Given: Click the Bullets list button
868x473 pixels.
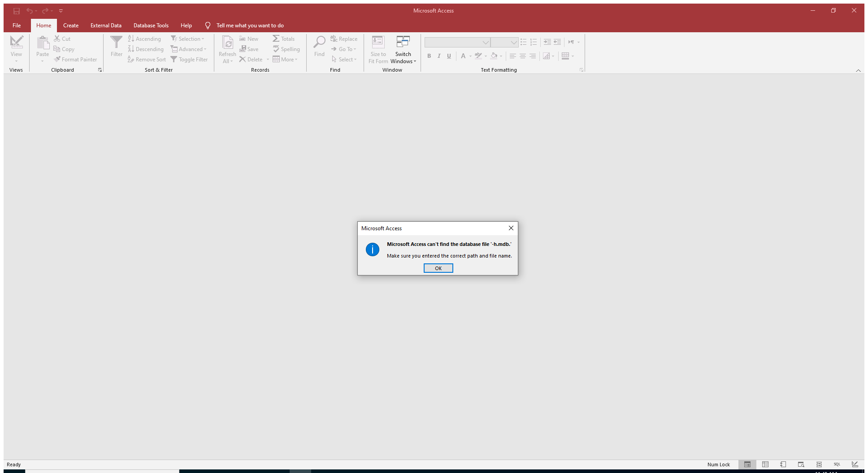Looking at the screenshot, I should [x=523, y=42].
